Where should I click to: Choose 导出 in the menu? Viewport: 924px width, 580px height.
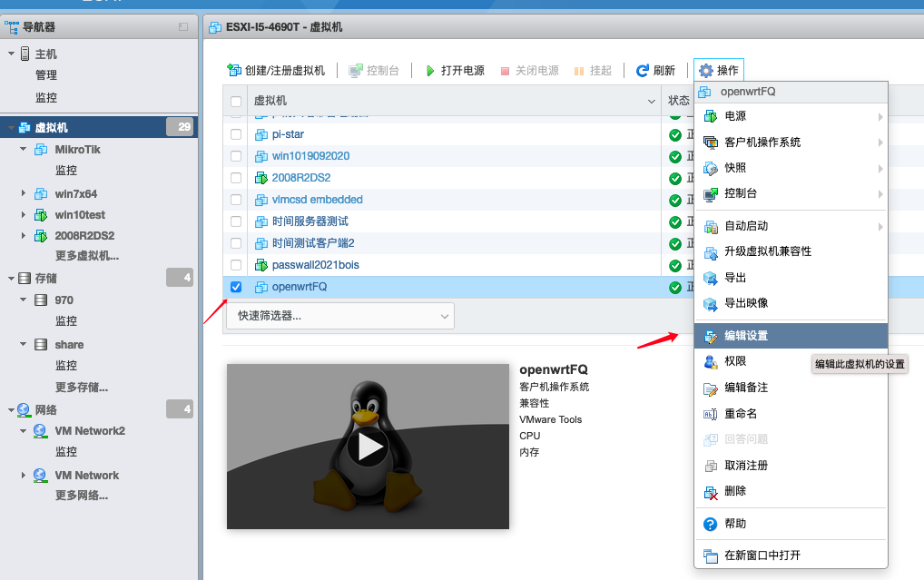click(x=791, y=279)
